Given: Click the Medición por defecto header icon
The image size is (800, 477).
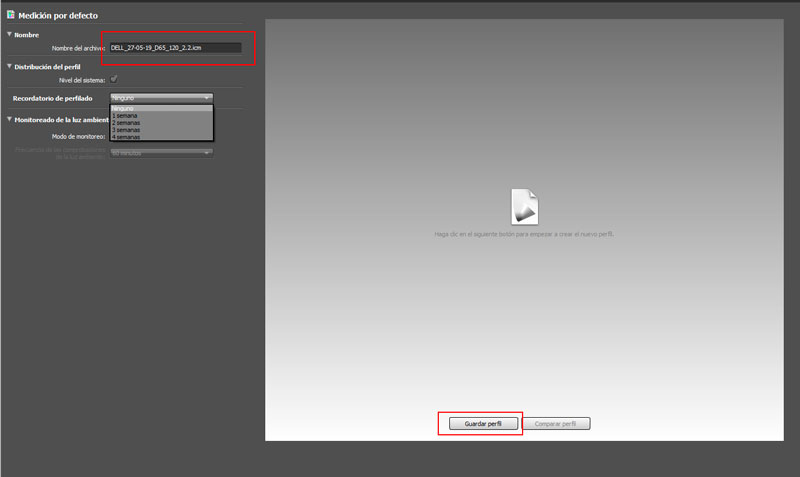Looking at the screenshot, I should [x=11, y=16].
